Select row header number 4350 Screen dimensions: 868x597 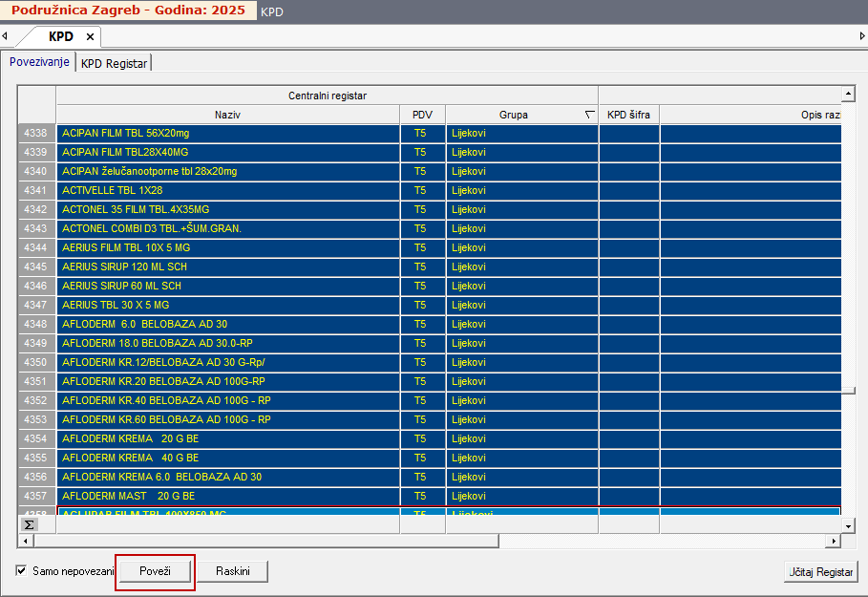click(x=36, y=362)
